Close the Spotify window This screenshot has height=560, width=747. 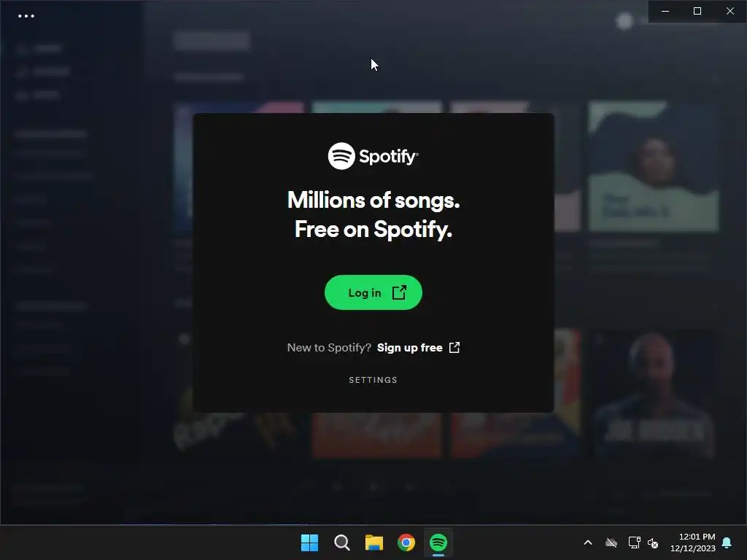[729, 11]
